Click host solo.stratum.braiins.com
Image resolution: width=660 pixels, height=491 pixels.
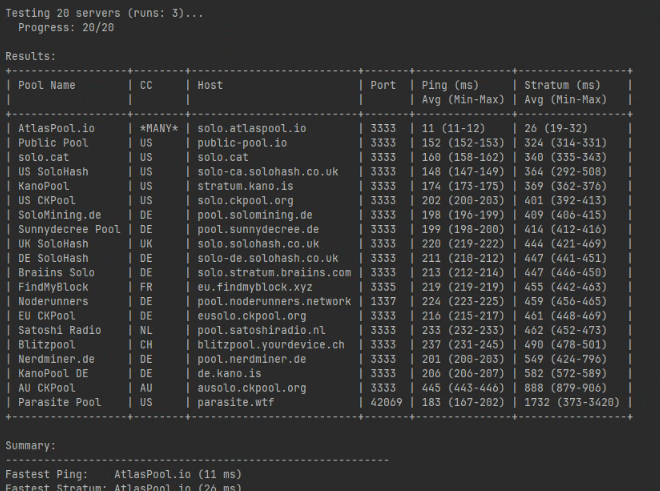[x=274, y=272]
